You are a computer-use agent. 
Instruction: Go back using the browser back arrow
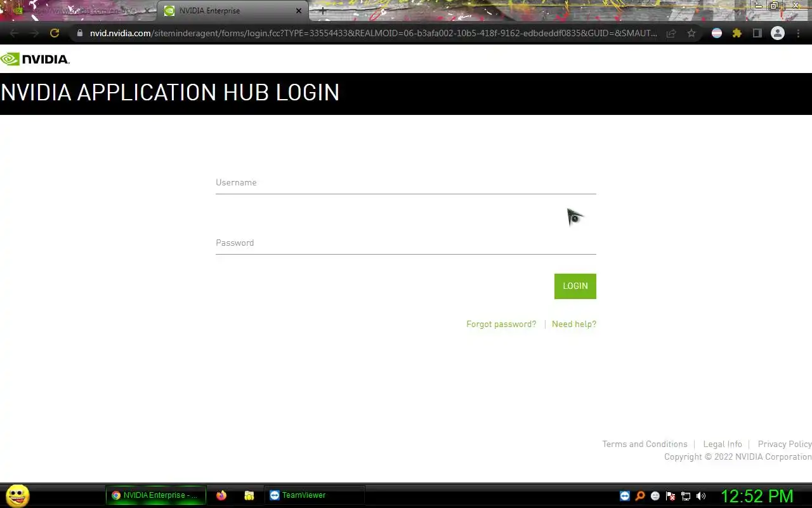pos(14,33)
